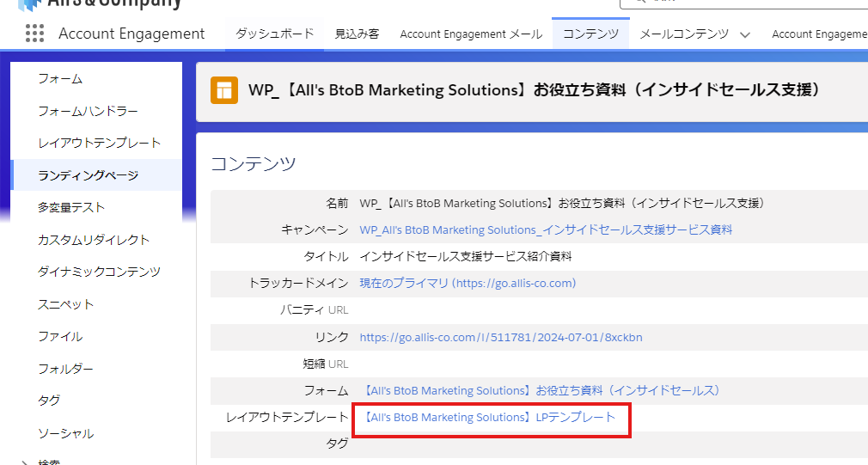868x465 pixels.
Task: Click the LPテンプレート layout template link
Action: 487,417
